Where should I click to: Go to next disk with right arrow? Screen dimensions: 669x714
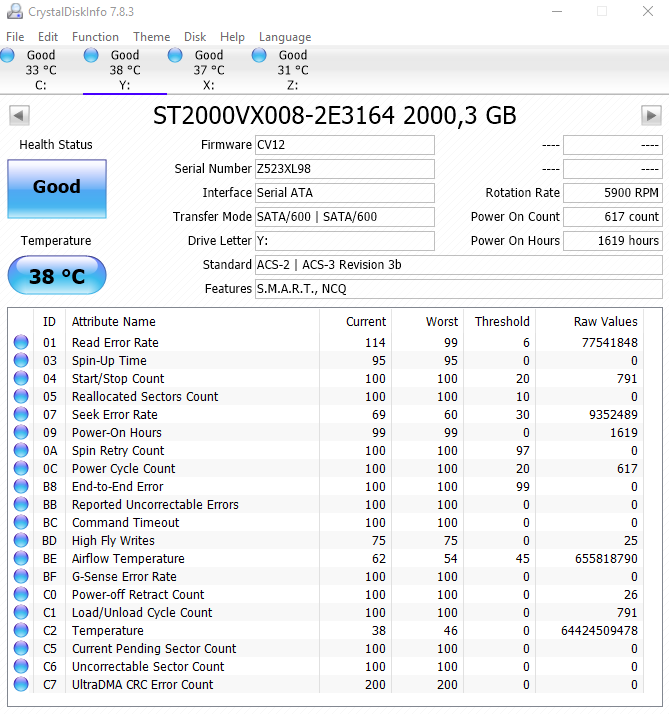tap(651, 116)
